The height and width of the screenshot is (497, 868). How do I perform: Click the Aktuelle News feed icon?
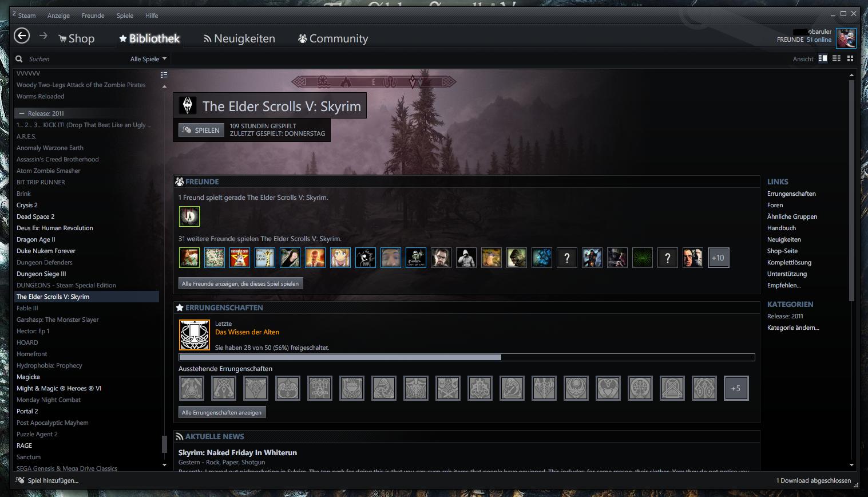(x=180, y=436)
